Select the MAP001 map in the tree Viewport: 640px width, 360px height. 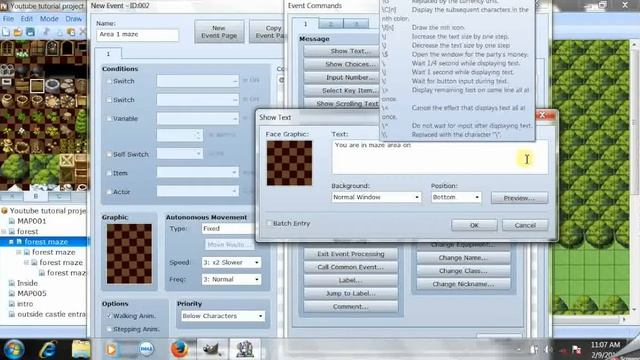pos(31,221)
